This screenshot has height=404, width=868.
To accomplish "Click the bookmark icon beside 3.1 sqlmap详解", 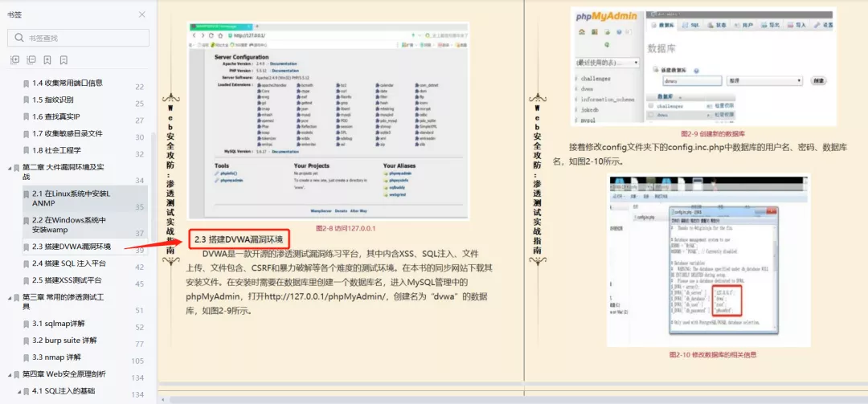I will click(26, 324).
